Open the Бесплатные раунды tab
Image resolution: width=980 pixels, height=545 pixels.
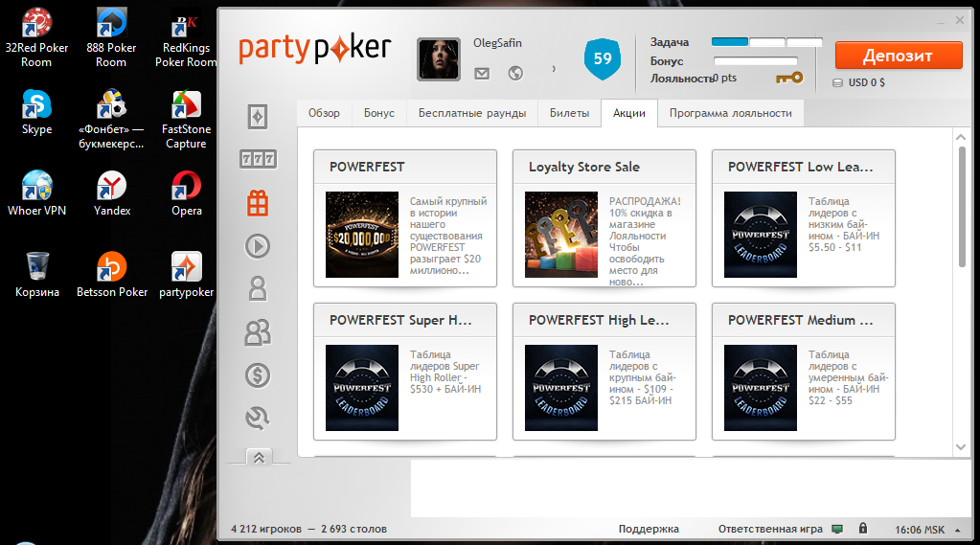(x=472, y=113)
